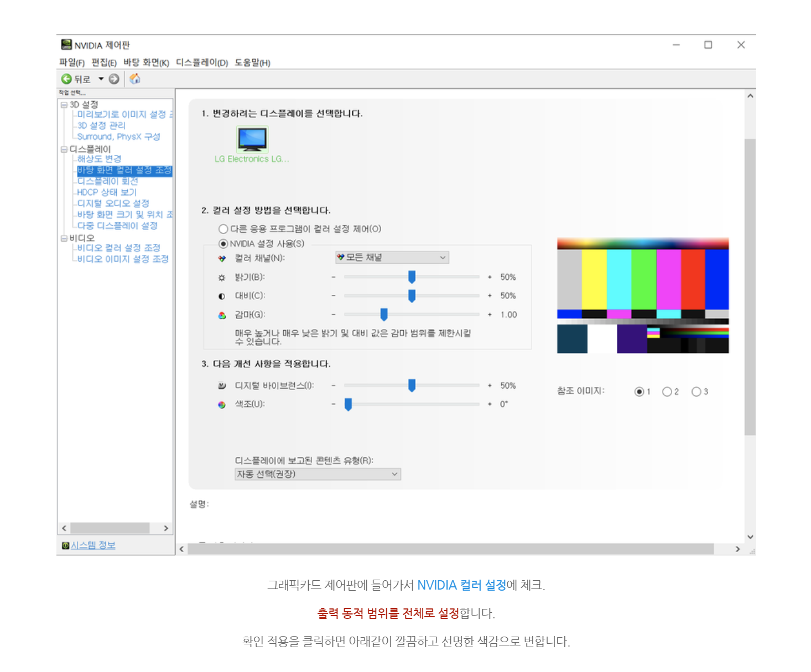Collapse the 3D 설정 tree node

pos(64,105)
